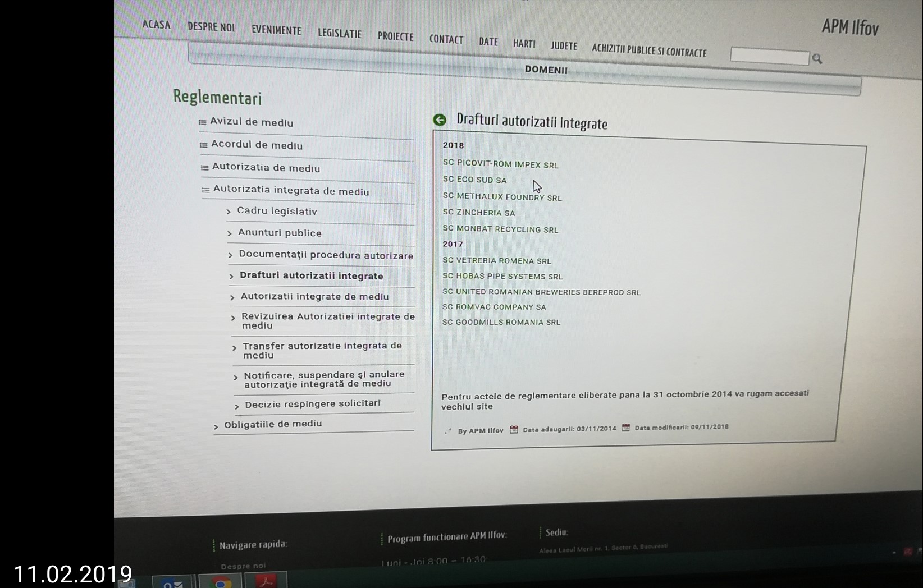Open the ACASA menu item
The width and height of the screenshot is (923, 588).
click(156, 24)
